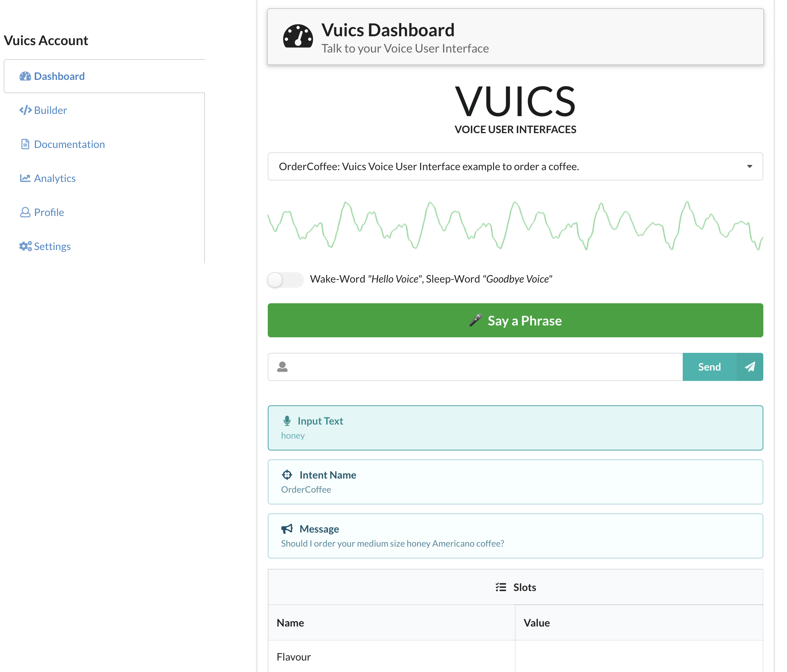The width and height of the screenshot is (787, 672).
Task: Open Analytics via the chart icon
Action: pos(25,178)
